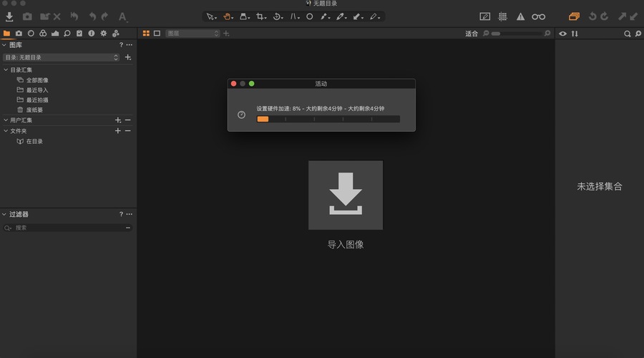644x358 pixels.
Task: Select the apply adjustments arrow tool
Action: click(358, 17)
